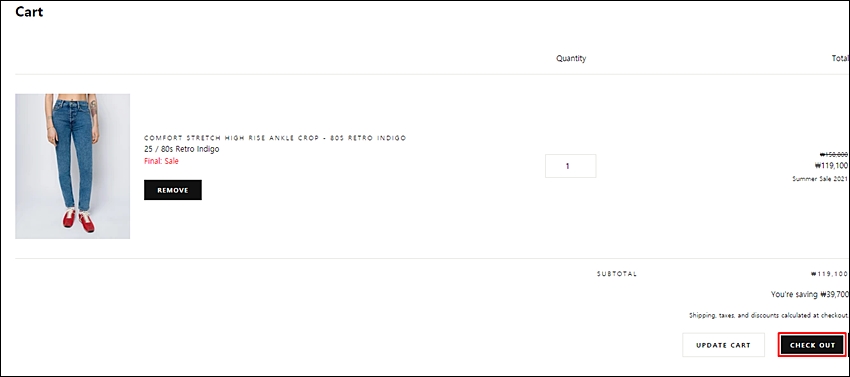Click the You're saving ₩39,700 text
Screen dimensions: 850x377
[x=809, y=295]
